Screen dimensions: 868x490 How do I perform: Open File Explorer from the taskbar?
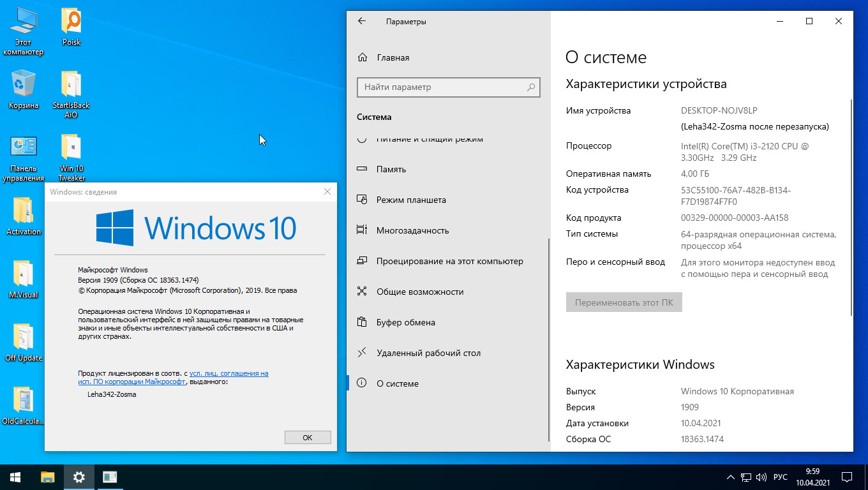coord(48,477)
